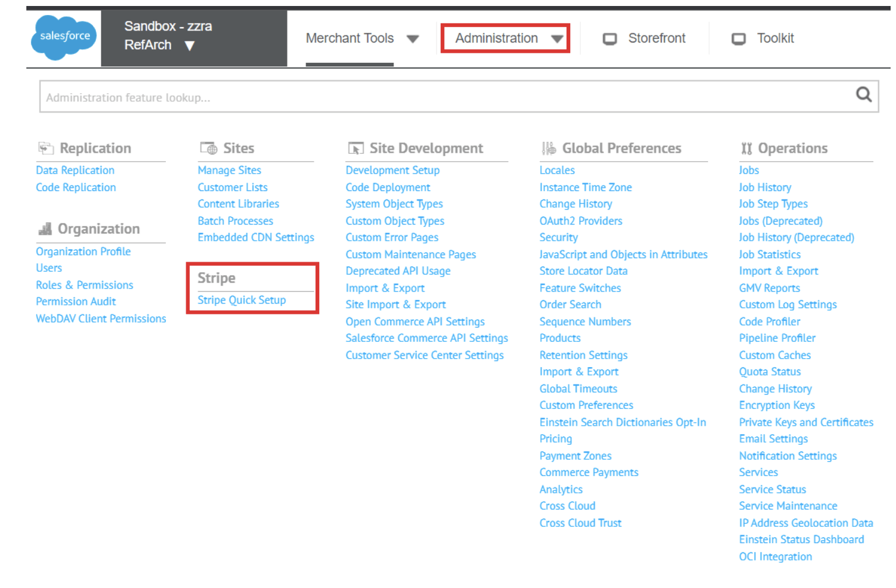Open Code Deployment link

click(x=388, y=187)
